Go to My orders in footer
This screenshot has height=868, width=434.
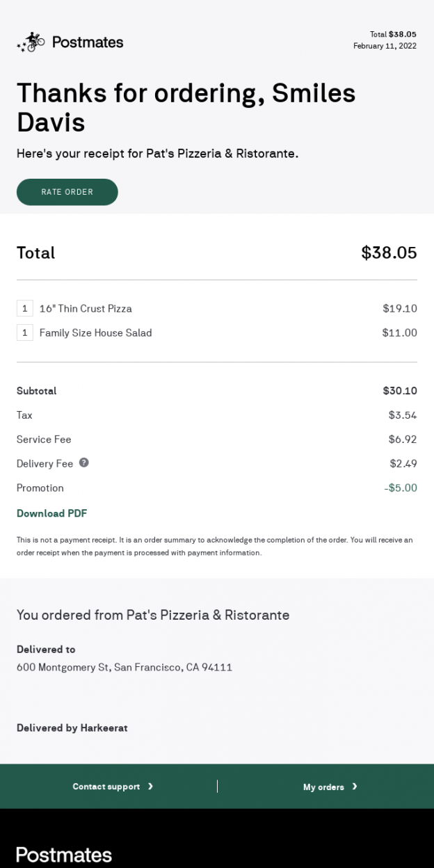pos(323,787)
